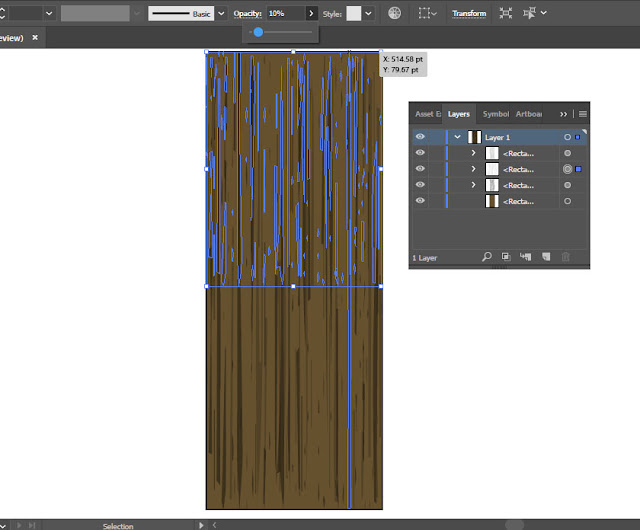The width and height of the screenshot is (640, 530).
Task: Click the Locate Object magnifier icon
Action: [x=487, y=257]
